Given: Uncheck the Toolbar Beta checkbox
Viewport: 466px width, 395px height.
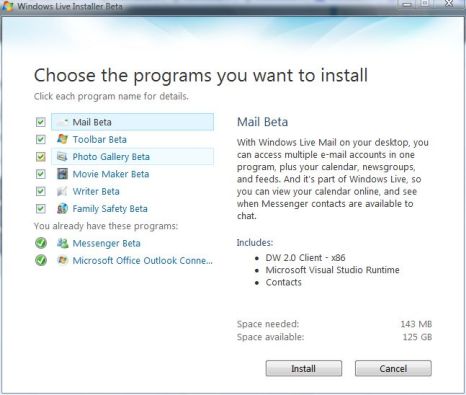Looking at the screenshot, I should coord(41,139).
